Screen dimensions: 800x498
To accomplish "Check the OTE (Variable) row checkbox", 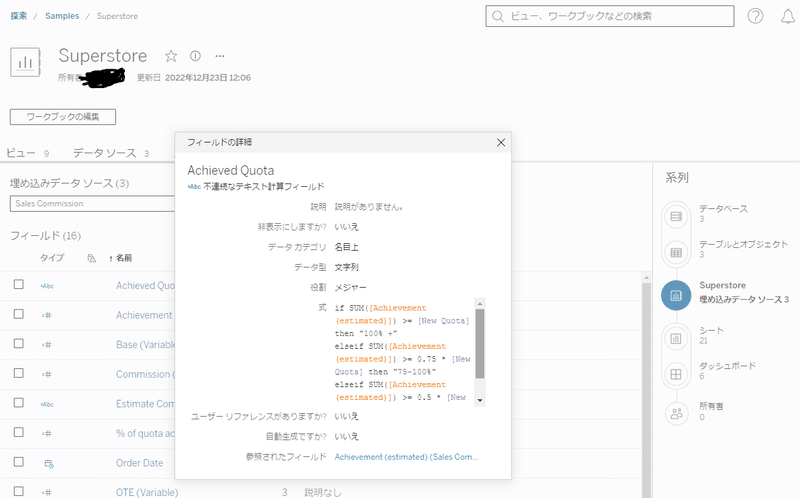I will [19, 491].
